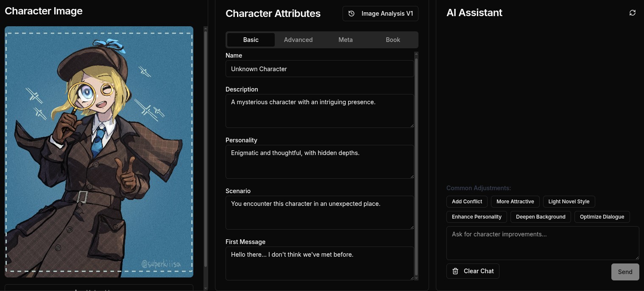This screenshot has height=291, width=644.
Task: Click the Character Attributes heading
Action: [x=273, y=14]
